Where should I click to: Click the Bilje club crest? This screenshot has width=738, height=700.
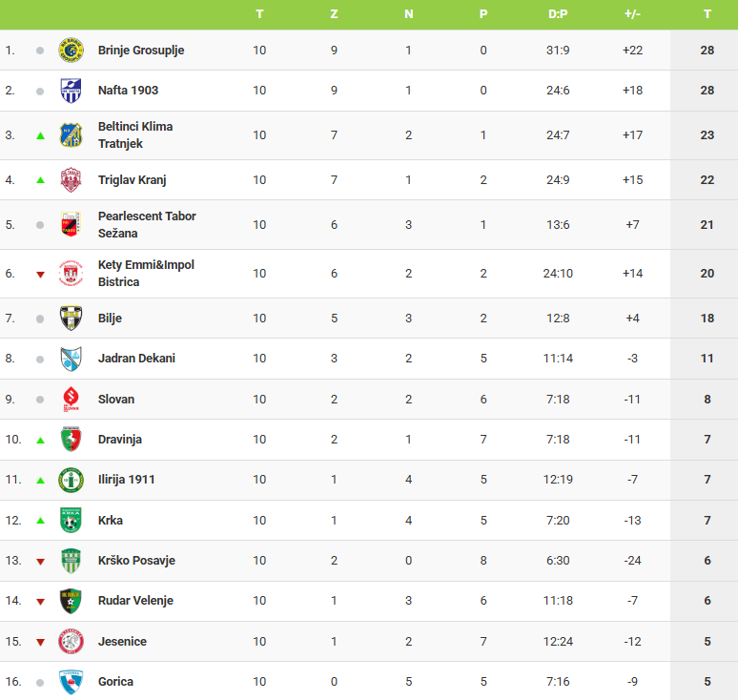[x=71, y=318]
